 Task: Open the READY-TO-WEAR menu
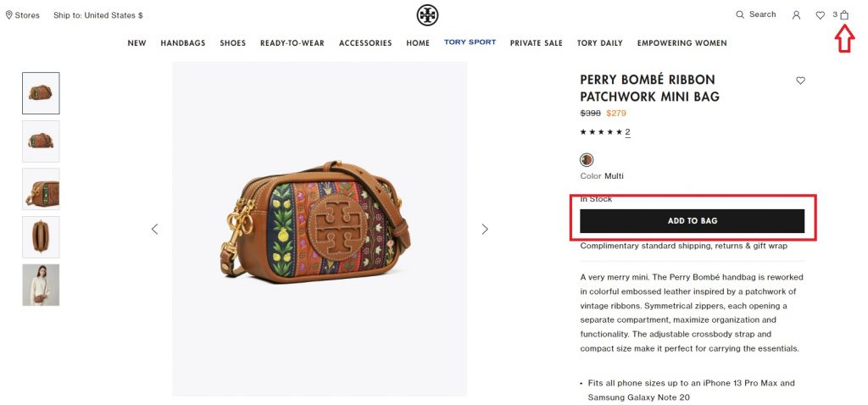coord(292,43)
